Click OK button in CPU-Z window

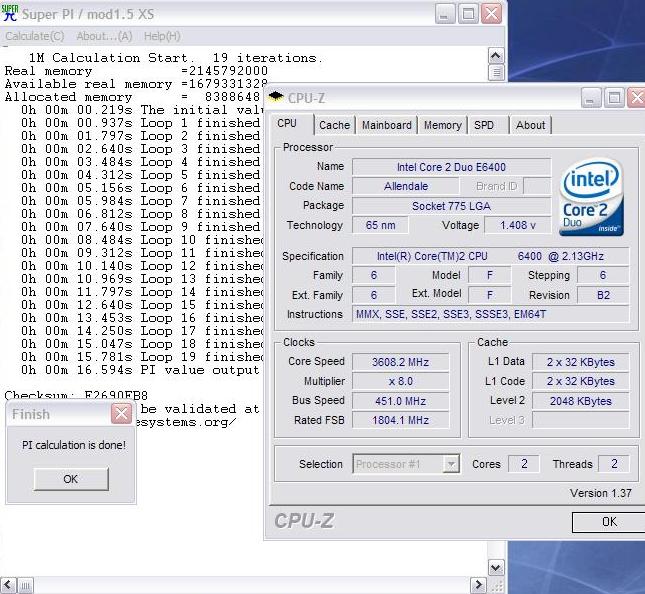pos(609,522)
